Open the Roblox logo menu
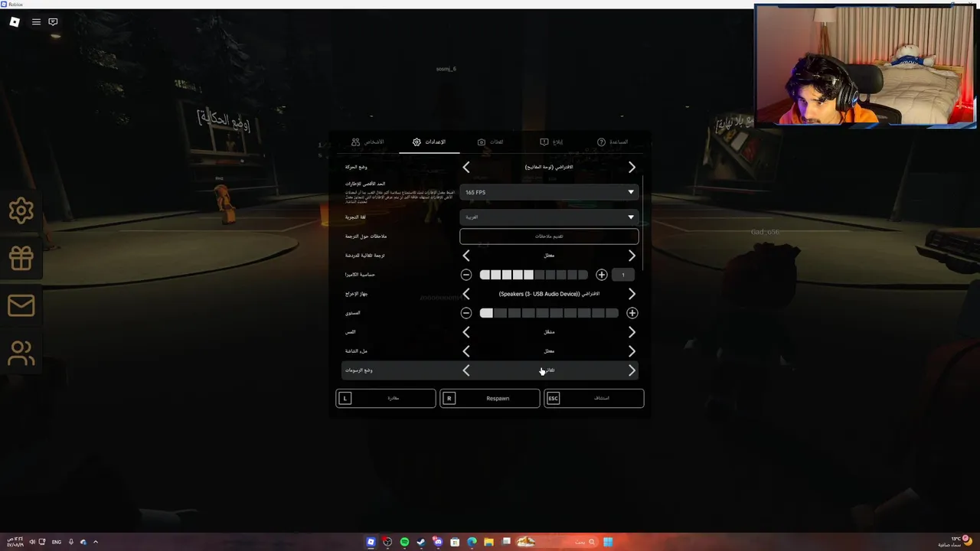 pos(15,21)
